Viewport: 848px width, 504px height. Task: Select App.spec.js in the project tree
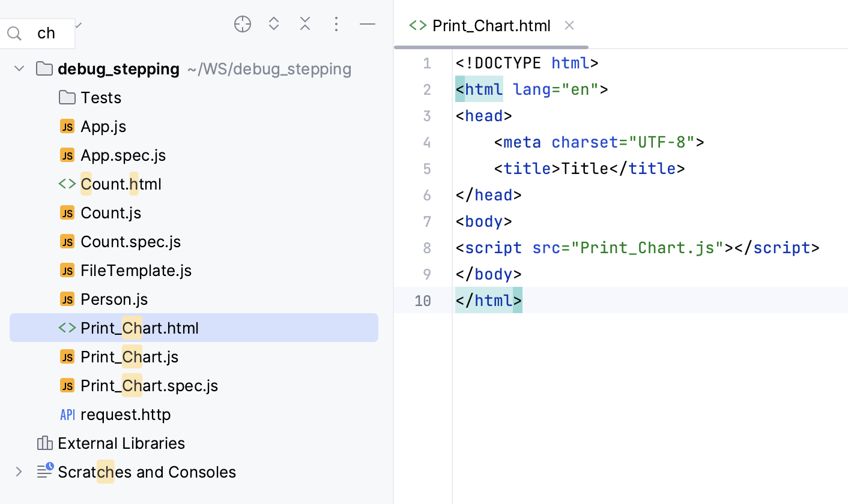(x=123, y=155)
